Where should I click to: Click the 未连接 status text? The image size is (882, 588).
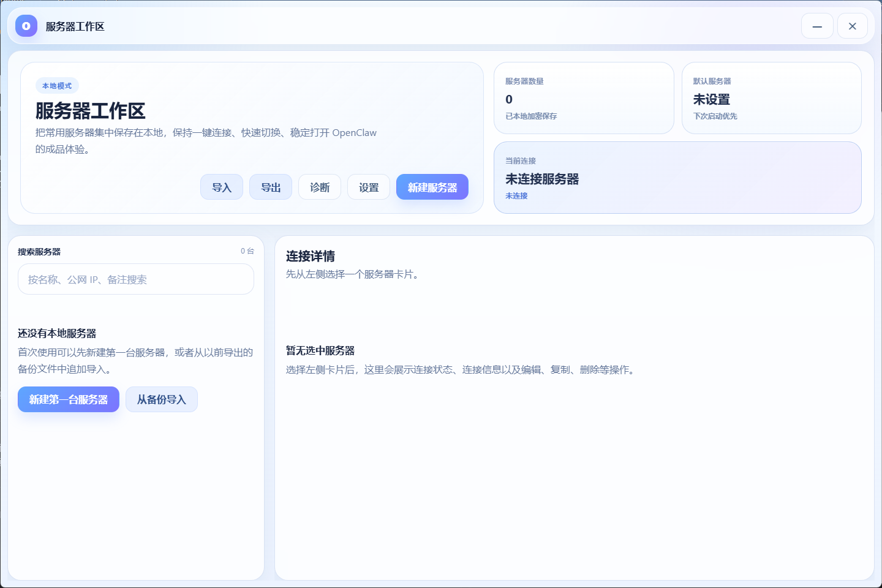516,195
